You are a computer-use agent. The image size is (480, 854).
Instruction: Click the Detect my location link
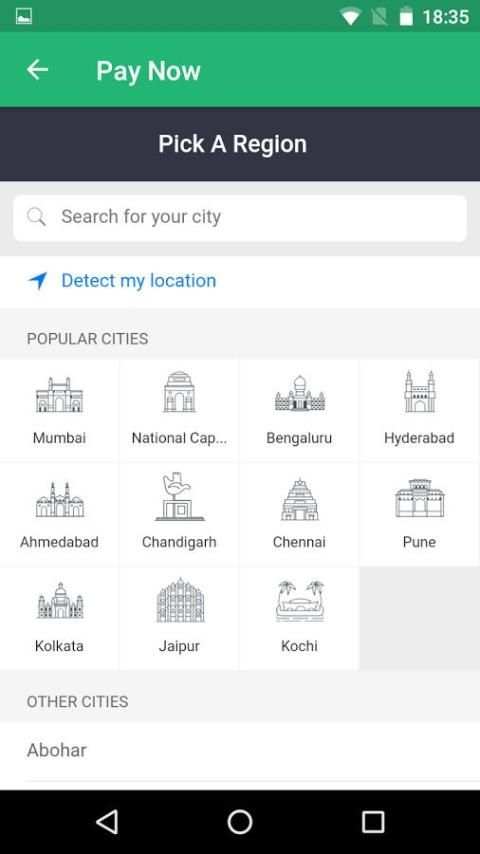coord(138,280)
